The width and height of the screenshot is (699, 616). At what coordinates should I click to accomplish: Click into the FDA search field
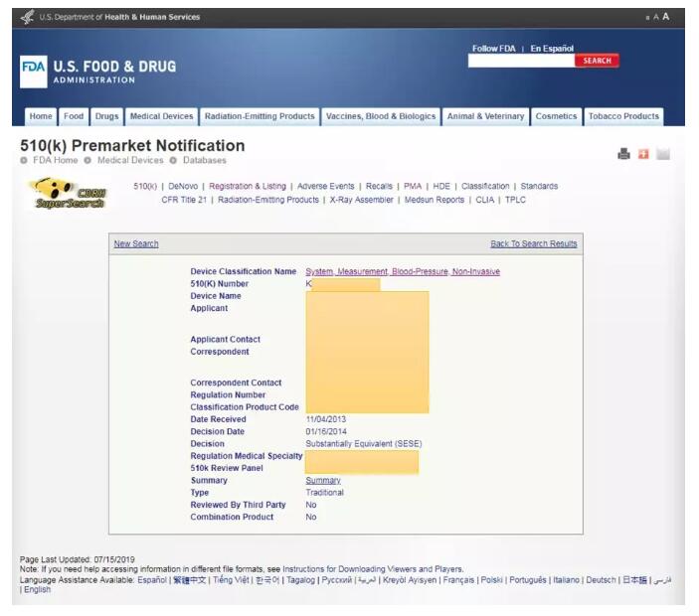[521, 61]
